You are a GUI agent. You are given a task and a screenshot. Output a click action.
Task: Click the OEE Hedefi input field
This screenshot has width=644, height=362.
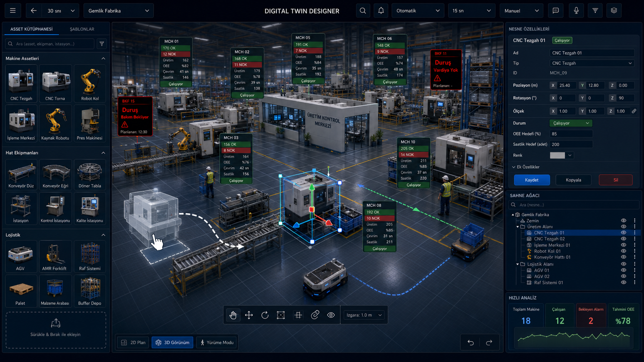(571, 134)
